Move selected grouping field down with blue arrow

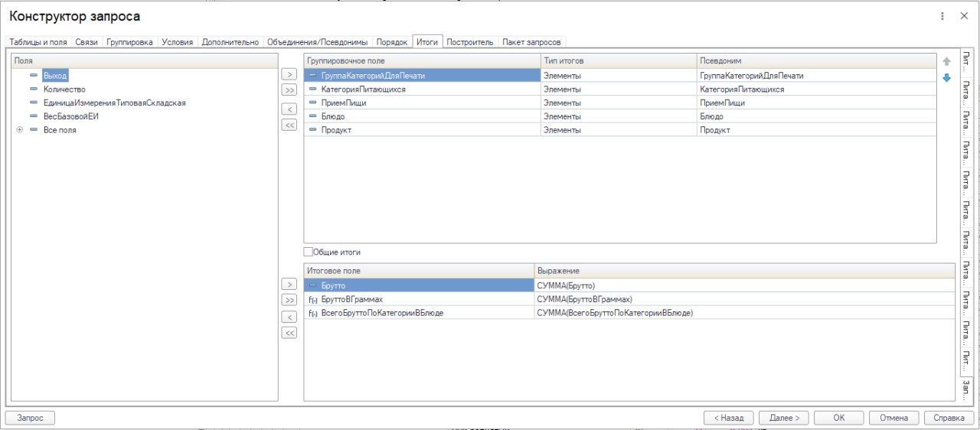(946, 78)
